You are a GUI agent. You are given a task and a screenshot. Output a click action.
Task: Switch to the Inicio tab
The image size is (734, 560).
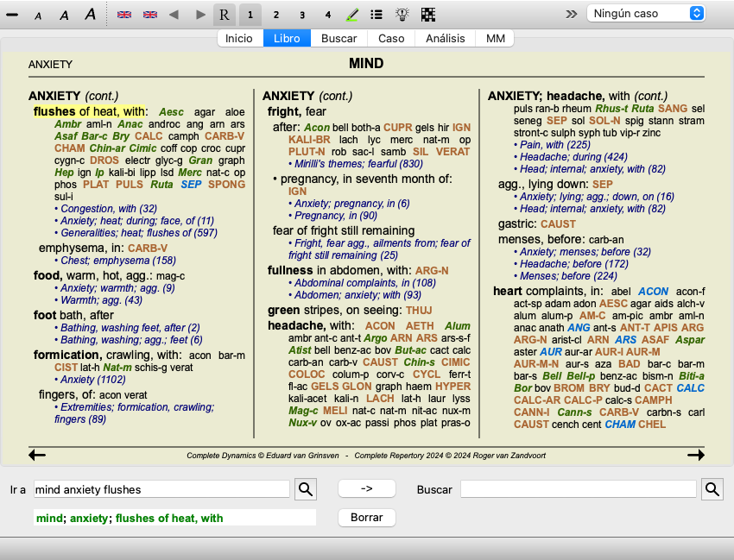pos(238,38)
